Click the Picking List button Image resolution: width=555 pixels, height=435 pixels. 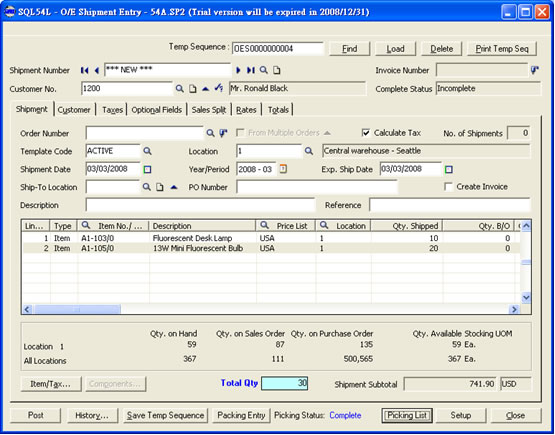pos(407,416)
